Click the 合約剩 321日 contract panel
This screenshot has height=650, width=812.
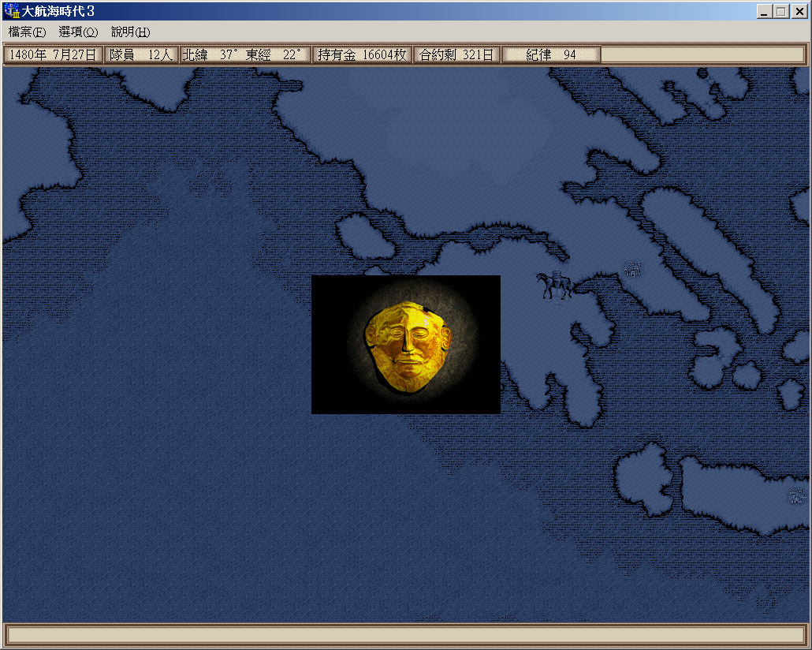tap(456, 54)
